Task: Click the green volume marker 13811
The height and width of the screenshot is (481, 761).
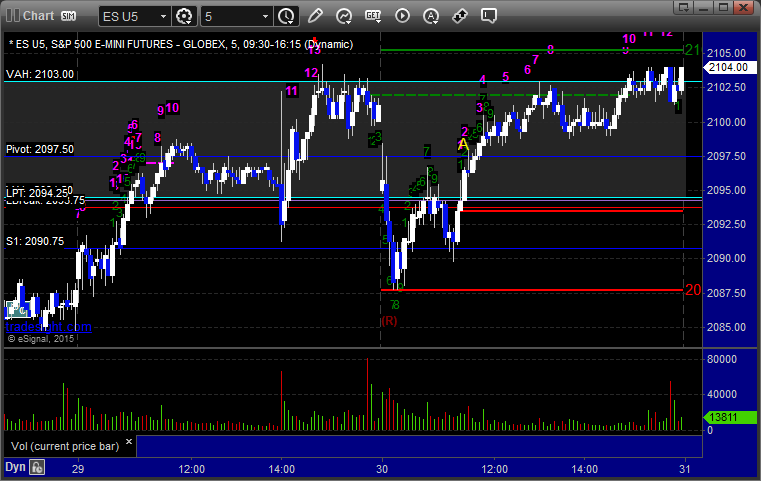Action: [x=730, y=417]
